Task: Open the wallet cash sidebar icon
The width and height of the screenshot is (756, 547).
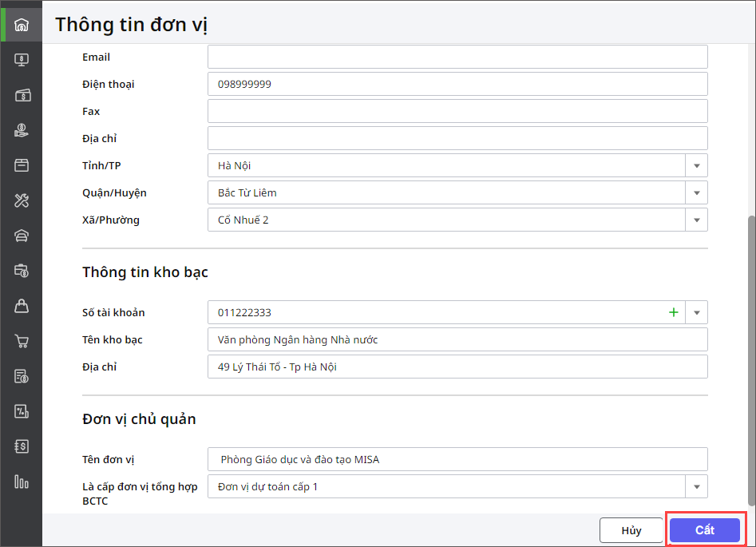Action: (x=22, y=95)
